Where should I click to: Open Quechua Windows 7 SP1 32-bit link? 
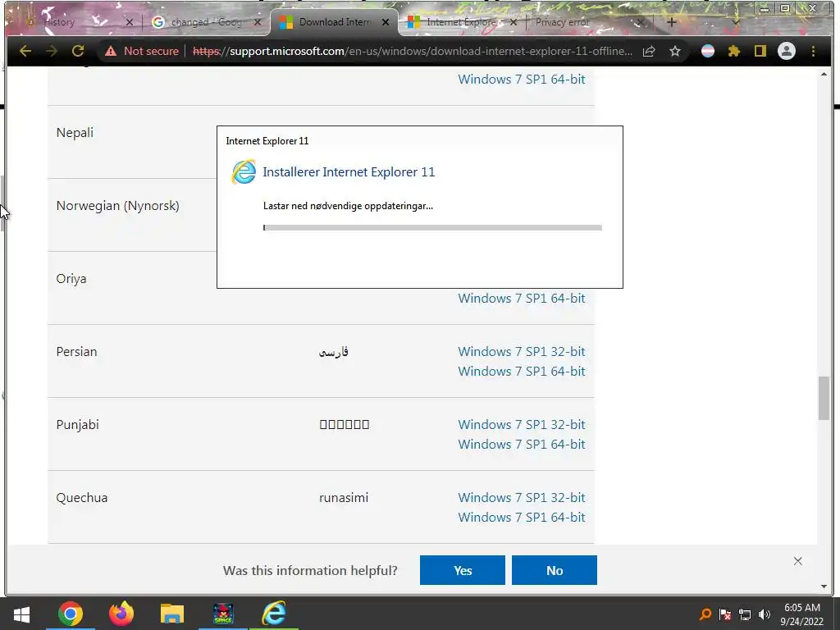[521, 497]
